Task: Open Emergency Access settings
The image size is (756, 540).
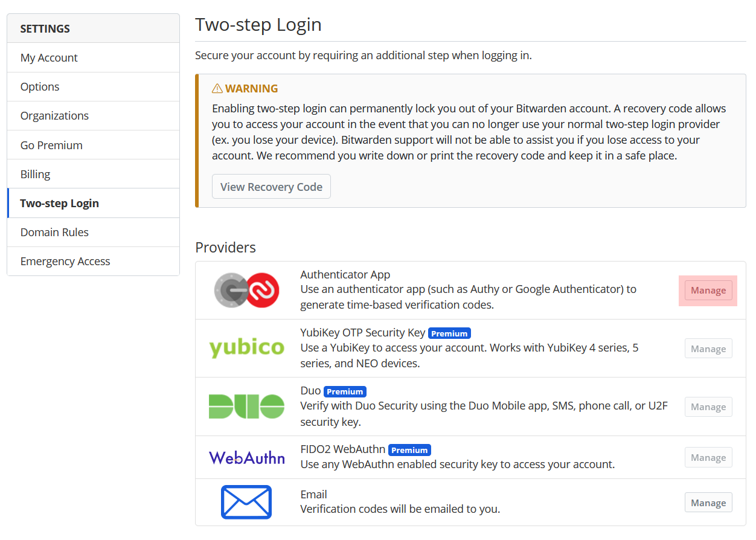Action: pos(65,261)
